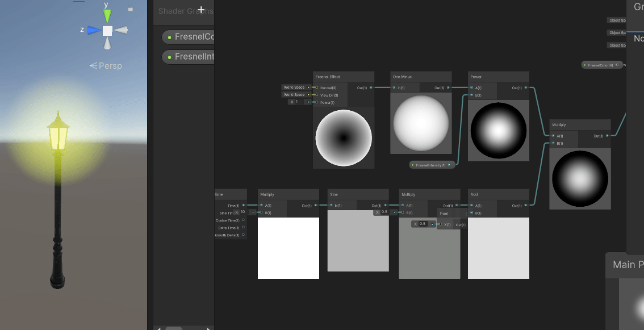Select the One Minus node header

[421, 77]
